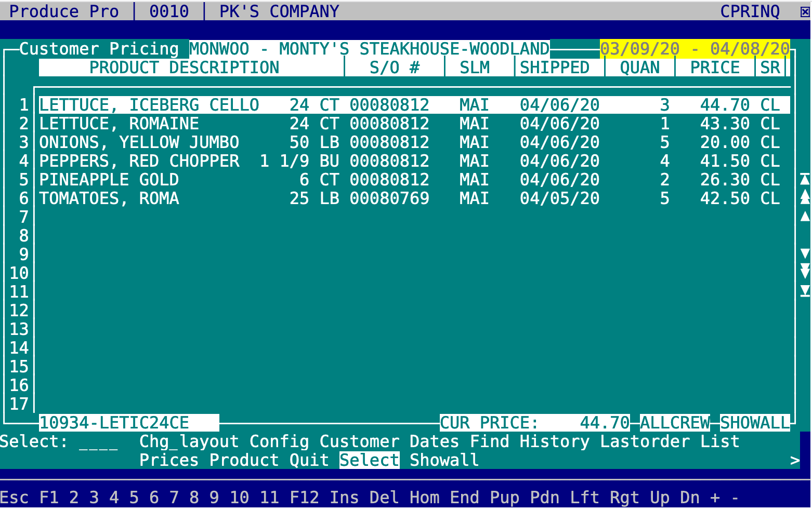Select the PEPPERS, RED CHOPPER row
This screenshot has height=510, width=812.
(x=414, y=161)
